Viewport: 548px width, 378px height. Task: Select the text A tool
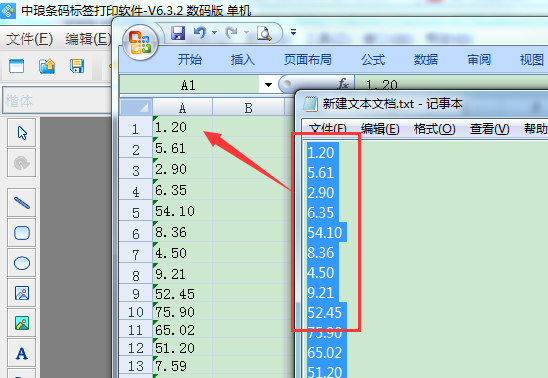pyautogui.click(x=22, y=353)
